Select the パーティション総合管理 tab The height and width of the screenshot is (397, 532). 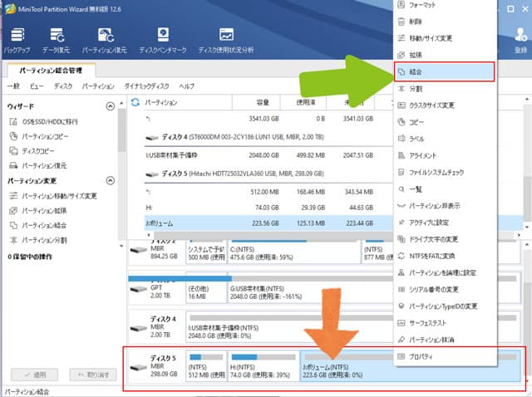coord(51,70)
